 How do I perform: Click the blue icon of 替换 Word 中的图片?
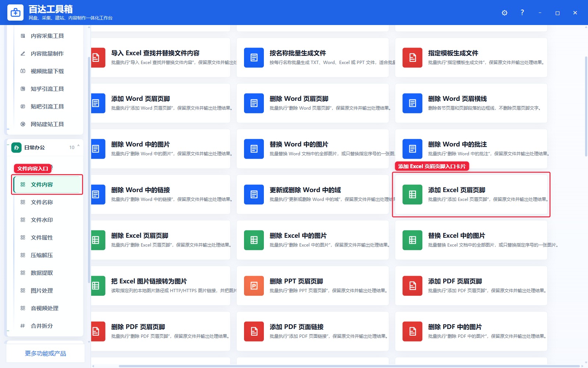[254, 149]
